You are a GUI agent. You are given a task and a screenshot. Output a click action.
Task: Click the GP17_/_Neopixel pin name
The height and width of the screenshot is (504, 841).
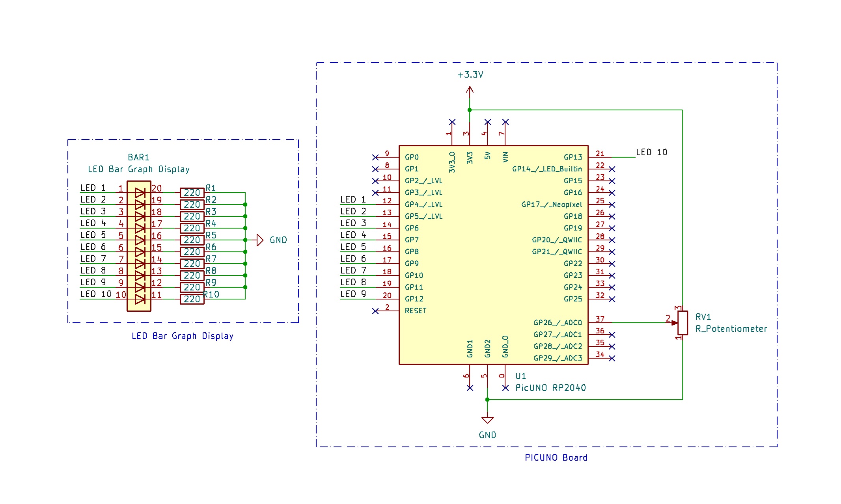[552, 205]
